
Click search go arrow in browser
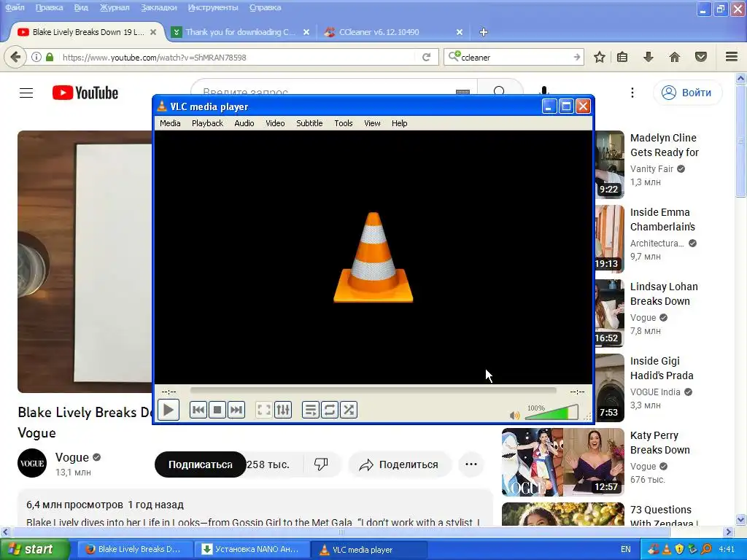point(577,57)
